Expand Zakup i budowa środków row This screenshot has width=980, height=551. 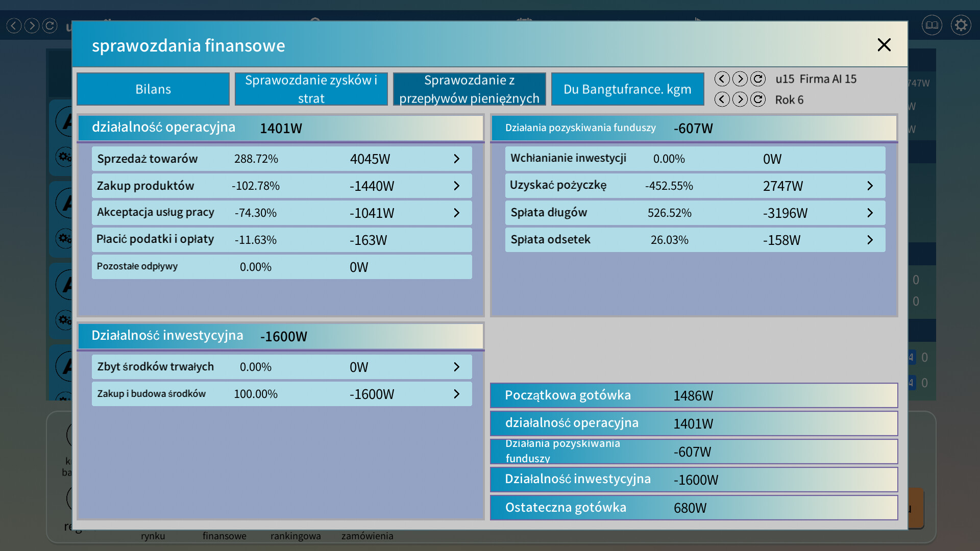pos(456,394)
